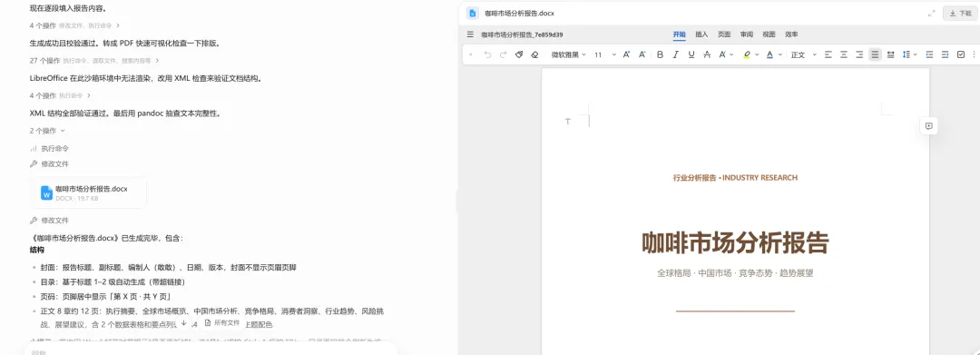Click the blue document icon in the header
The height and width of the screenshot is (355, 980).
tap(473, 13)
